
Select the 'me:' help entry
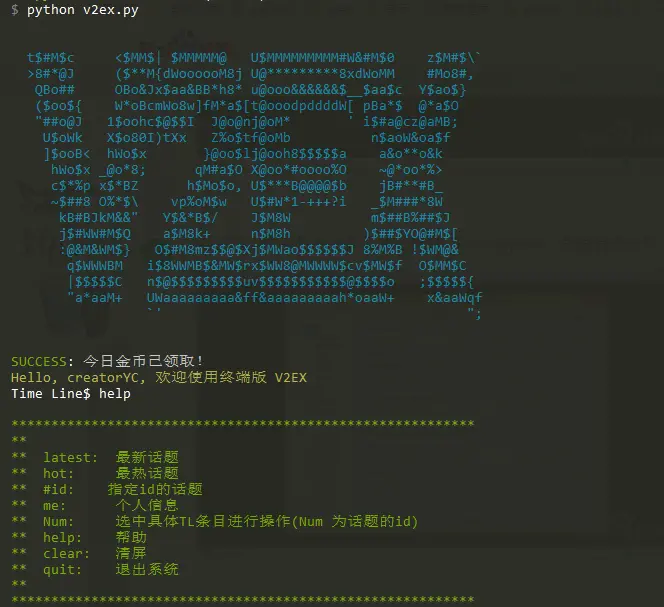[54, 506]
